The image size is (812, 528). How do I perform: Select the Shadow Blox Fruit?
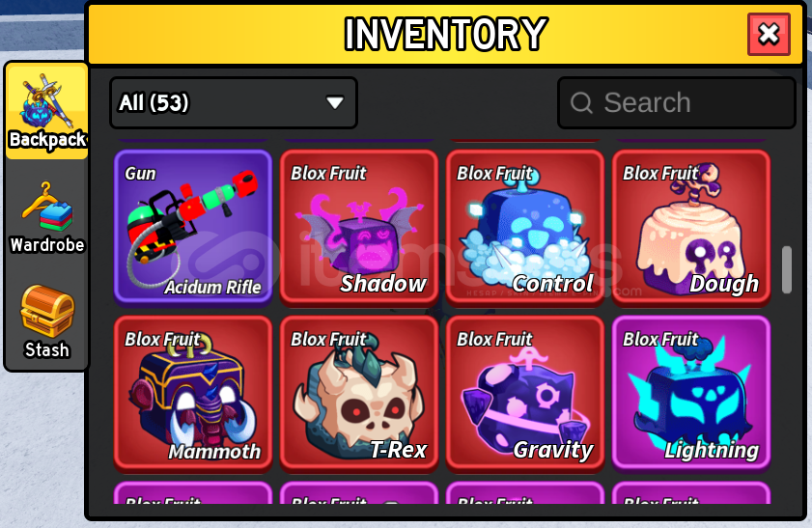click(x=359, y=226)
